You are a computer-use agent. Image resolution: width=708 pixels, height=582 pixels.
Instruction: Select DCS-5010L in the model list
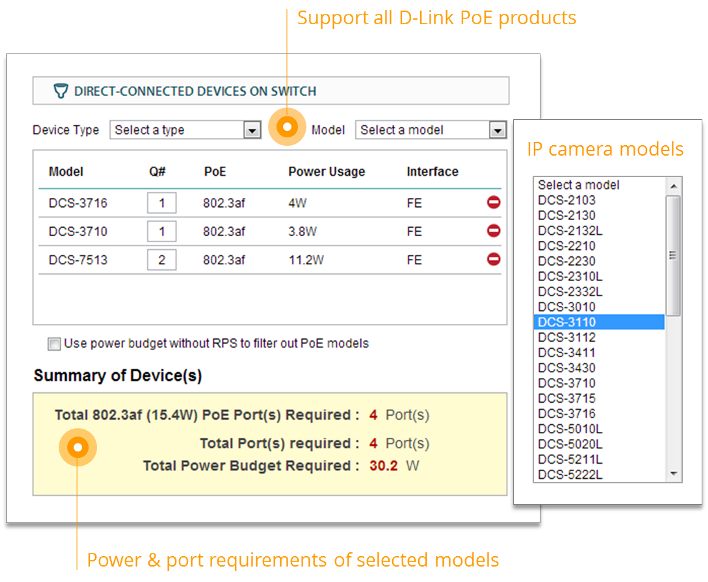599,429
